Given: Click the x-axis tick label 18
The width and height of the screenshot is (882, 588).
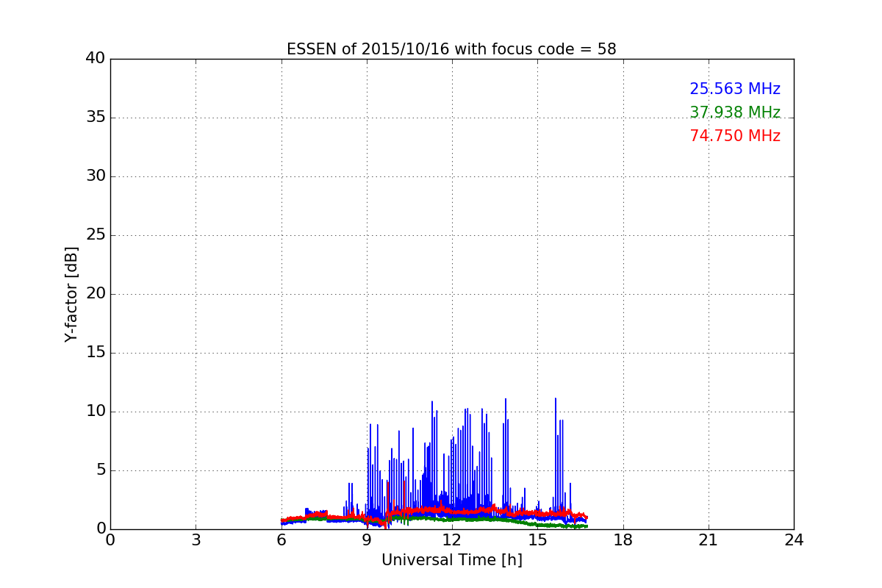Looking at the screenshot, I should [x=623, y=540].
